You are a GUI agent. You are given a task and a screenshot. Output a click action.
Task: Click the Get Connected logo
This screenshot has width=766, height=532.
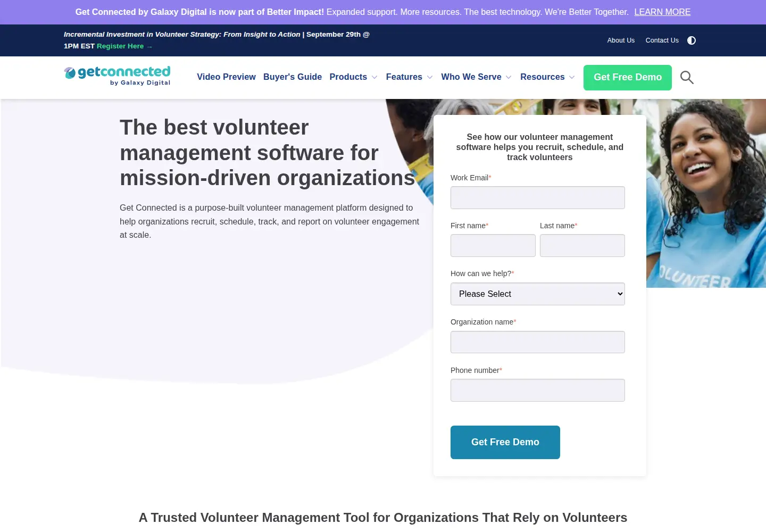tap(117, 76)
